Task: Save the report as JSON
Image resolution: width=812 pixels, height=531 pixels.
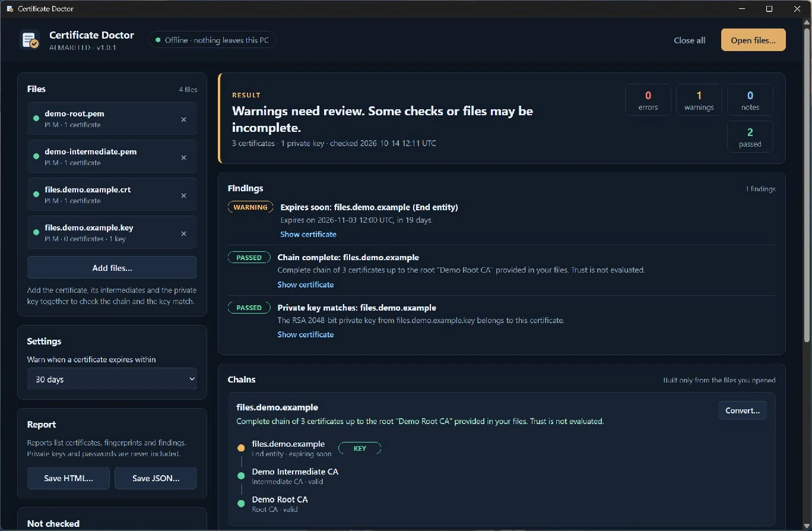Action: tap(156, 478)
